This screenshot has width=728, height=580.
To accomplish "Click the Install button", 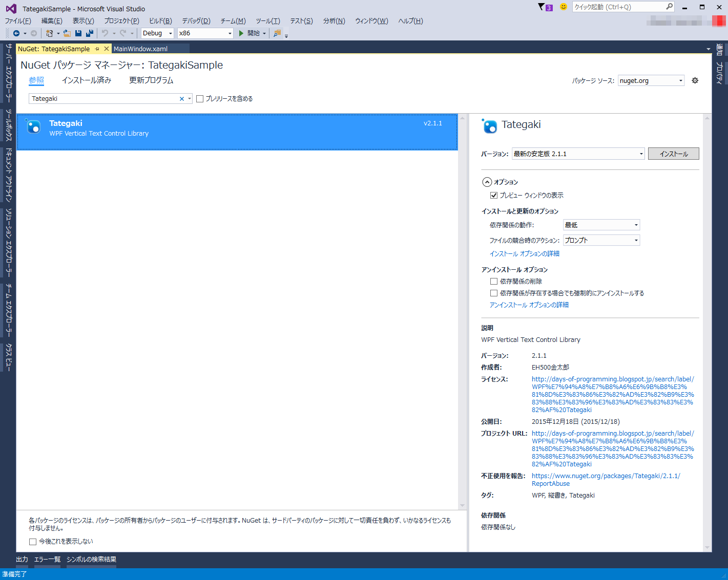I will point(674,154).
